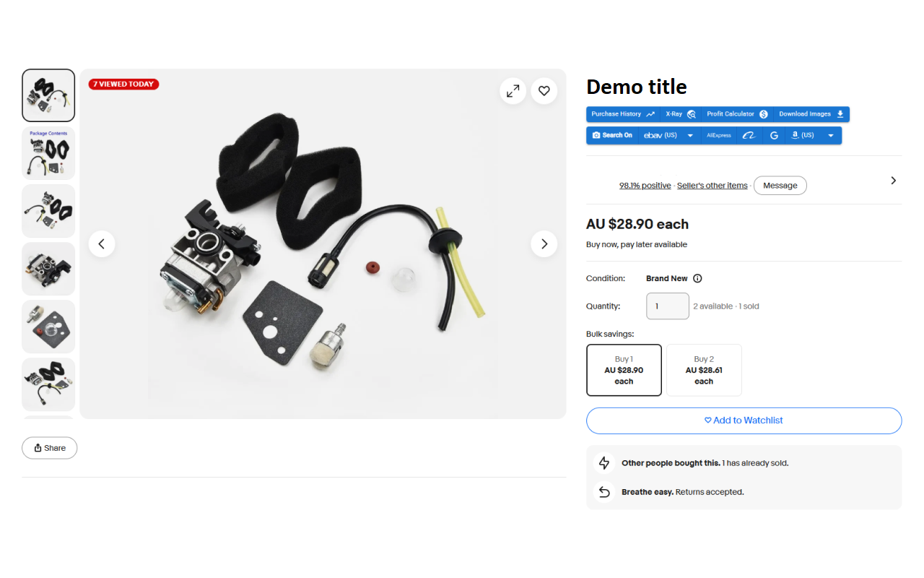924x578 pixels.
Task: Expand seller info chevron arrow
Action: point(893,181)
